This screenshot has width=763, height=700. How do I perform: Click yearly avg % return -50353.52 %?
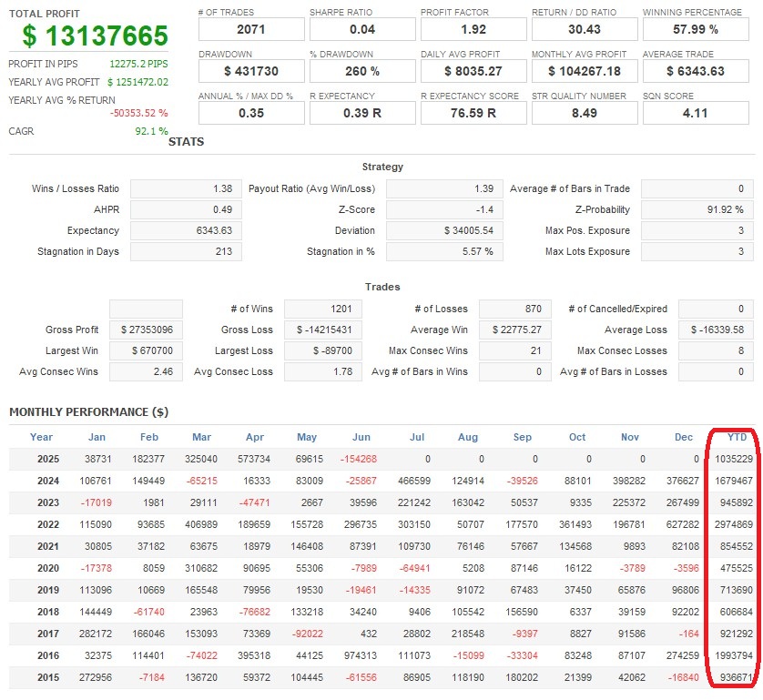(x=138, y=113)
